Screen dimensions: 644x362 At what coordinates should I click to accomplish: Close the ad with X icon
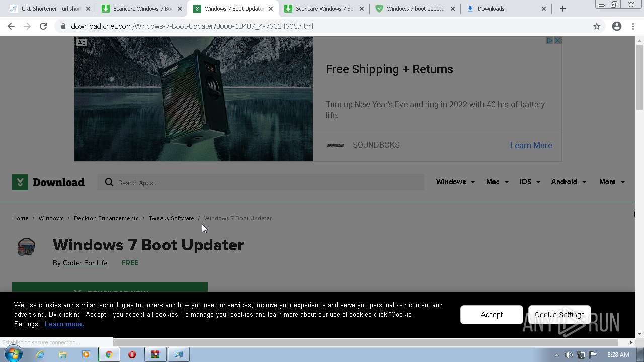(557, 41)
